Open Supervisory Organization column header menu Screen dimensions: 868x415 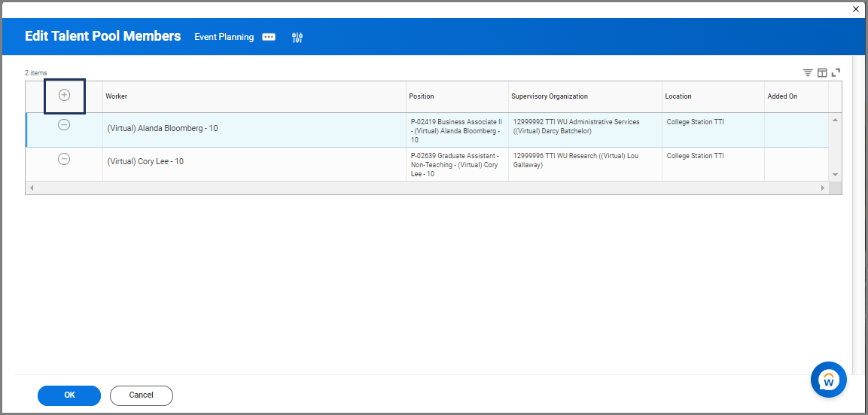tap(550, 96)
